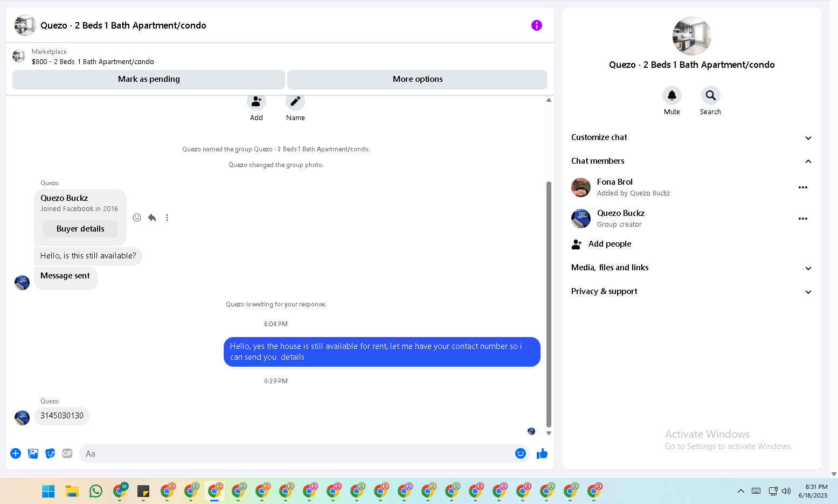Click the Add person icon above the chat
This screenshot has width=838, height=504.
(x=257, y=101)
